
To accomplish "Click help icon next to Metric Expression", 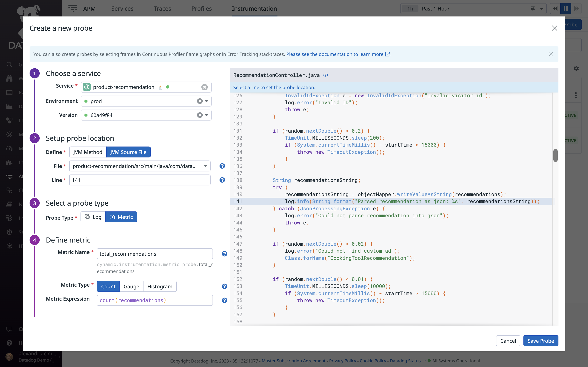I will click(x=224, y=300).
